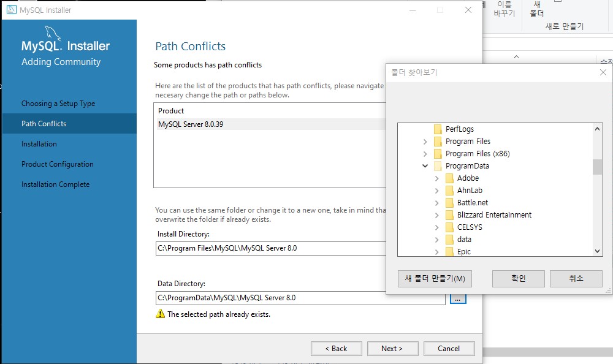Expand the Program Files folder

pos(425,142)
